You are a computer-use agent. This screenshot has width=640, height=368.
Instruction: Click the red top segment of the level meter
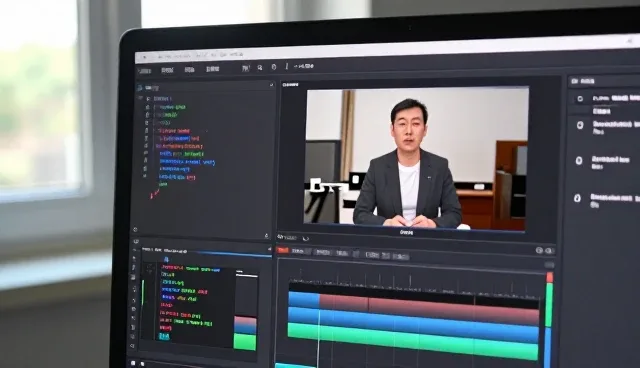[549, 278]
